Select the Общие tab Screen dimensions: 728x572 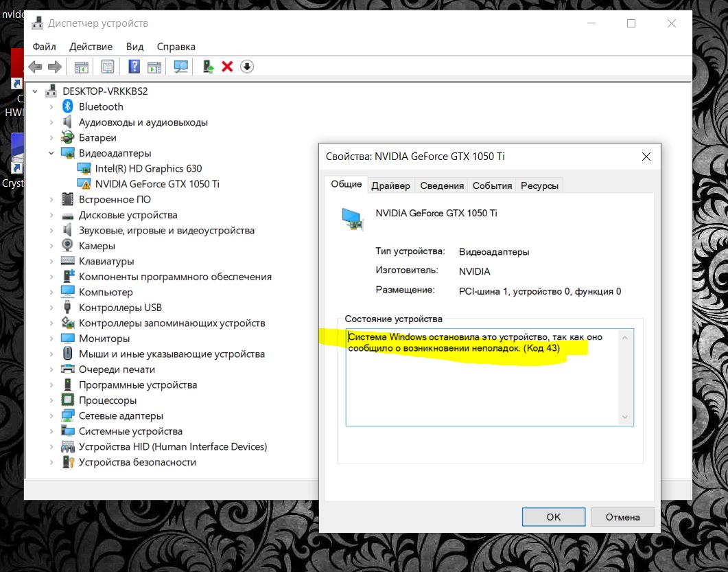tap(347, 184)
